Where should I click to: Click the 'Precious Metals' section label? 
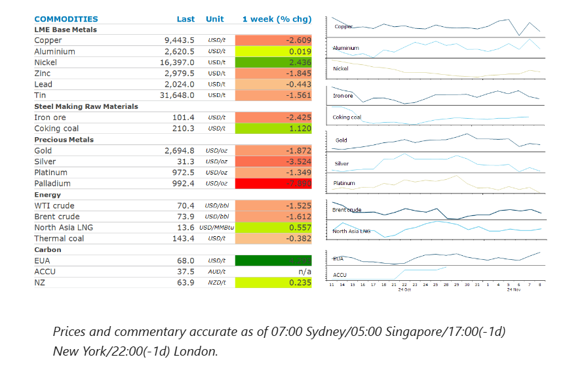click(x=64, y=140)
